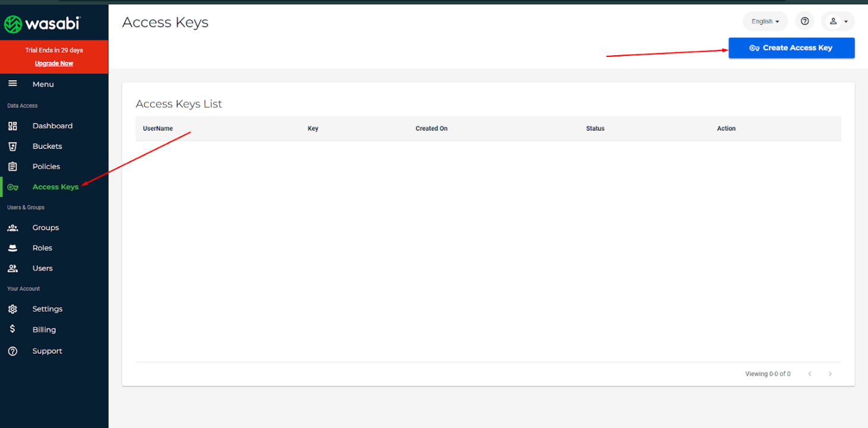Sort by the Created On column header

[x=431, y=128]
